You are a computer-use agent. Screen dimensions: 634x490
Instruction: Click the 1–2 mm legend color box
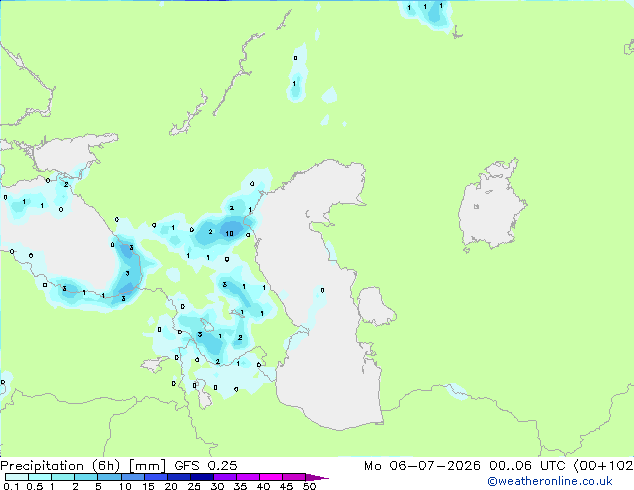click(63, 477)
